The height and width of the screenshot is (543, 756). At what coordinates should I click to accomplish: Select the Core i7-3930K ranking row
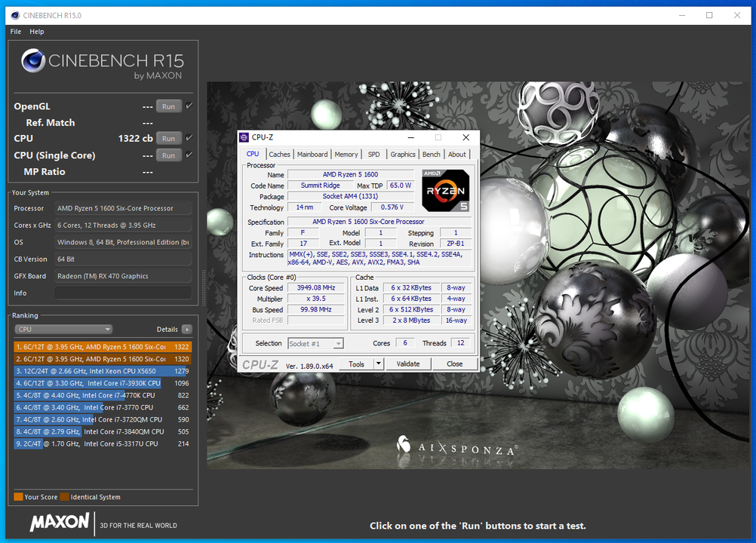[x=103, y=383]
